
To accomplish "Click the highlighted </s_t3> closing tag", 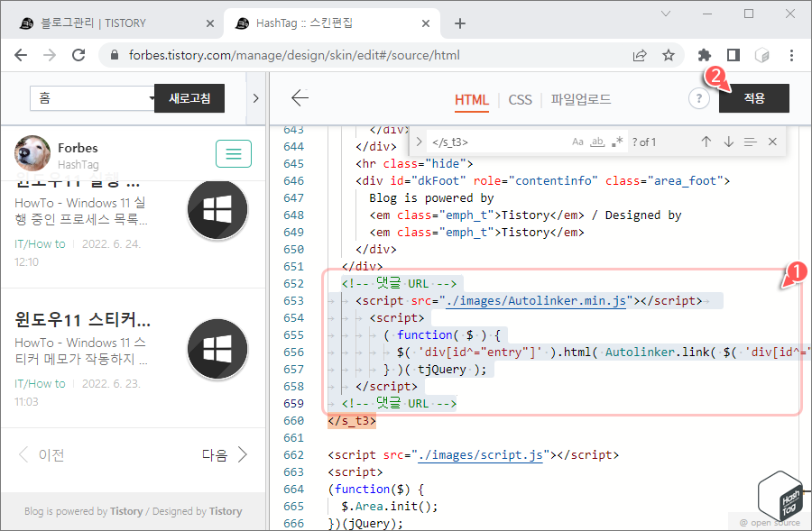I will click(x=352, y=421).
